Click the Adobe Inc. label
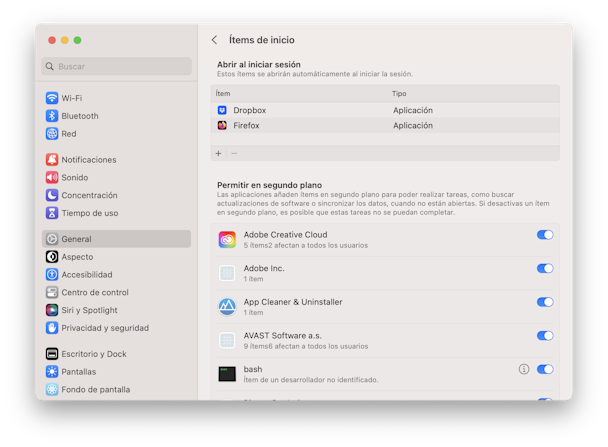Viewport: 608px width, 447px height. tap(264, 268)
